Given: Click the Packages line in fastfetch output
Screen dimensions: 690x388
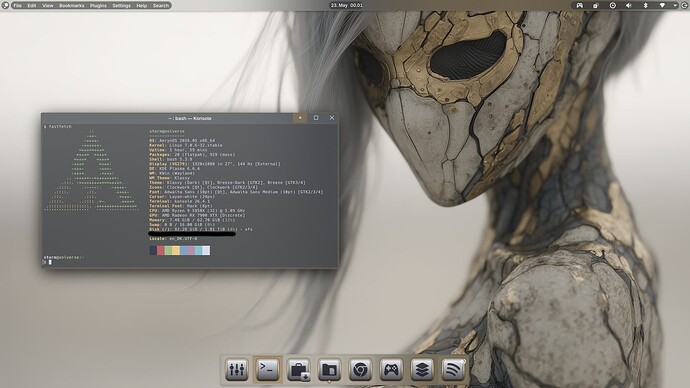Looking at the screenshot, I should point(192,155).
